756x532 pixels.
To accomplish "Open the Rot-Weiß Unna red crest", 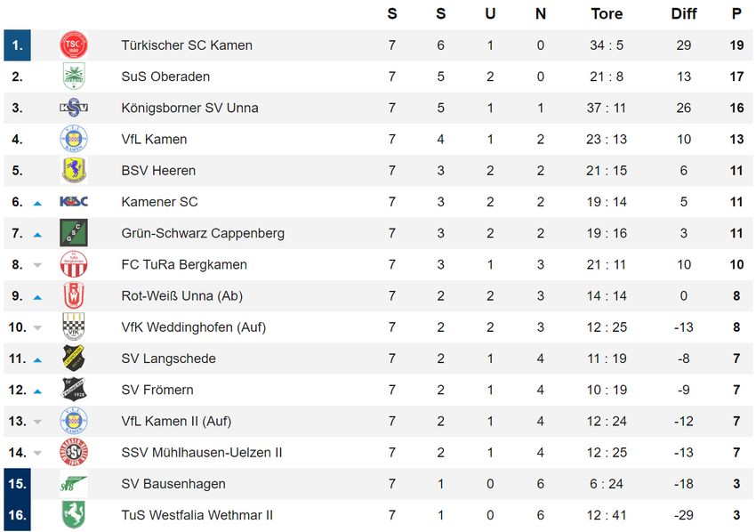I will pos(74,295).
